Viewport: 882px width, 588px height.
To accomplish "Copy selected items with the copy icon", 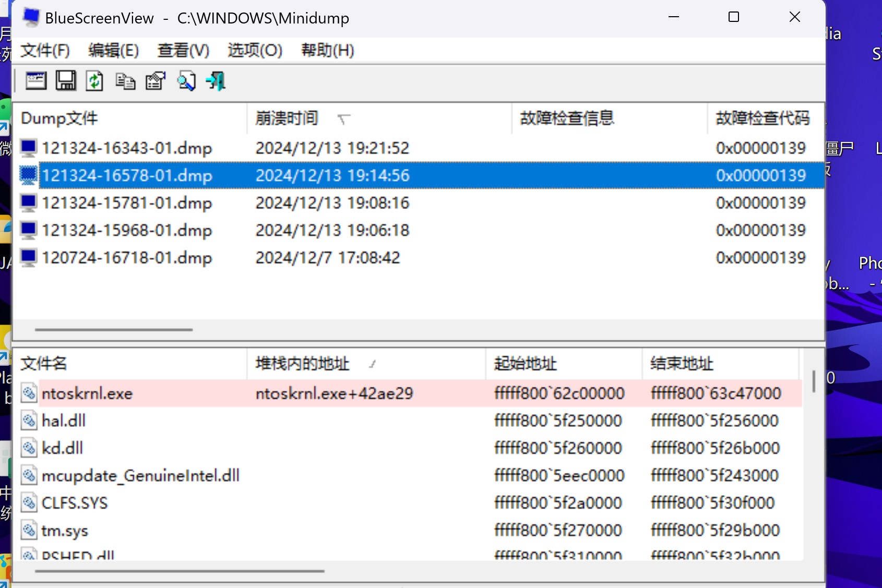I will coord(125,81).
